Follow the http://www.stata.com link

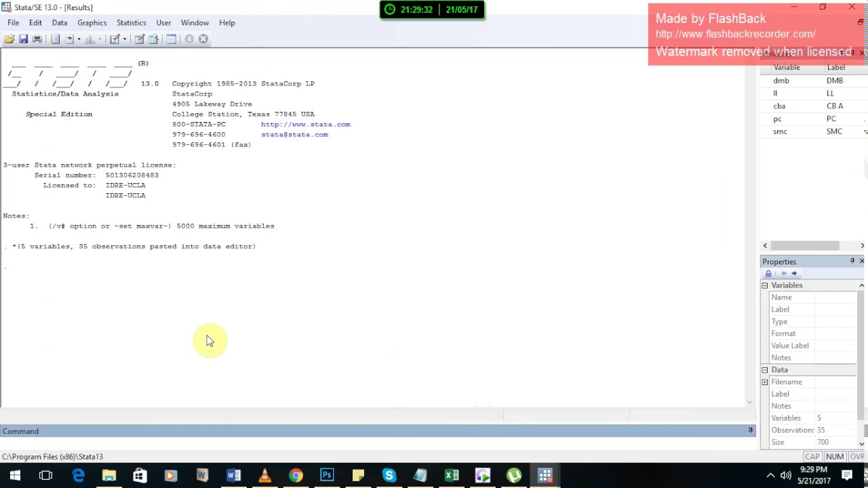pos(306,124)
